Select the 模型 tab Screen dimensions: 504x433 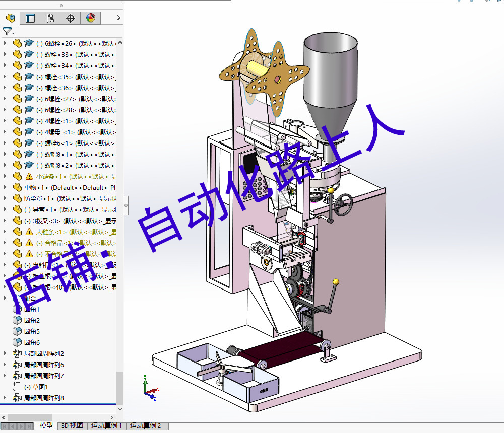(x=46, y=425)
